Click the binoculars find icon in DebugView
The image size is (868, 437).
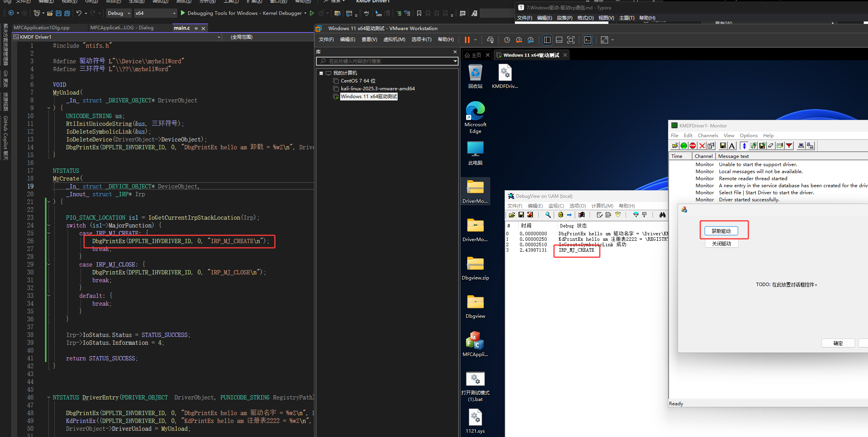tap(662, 215)
